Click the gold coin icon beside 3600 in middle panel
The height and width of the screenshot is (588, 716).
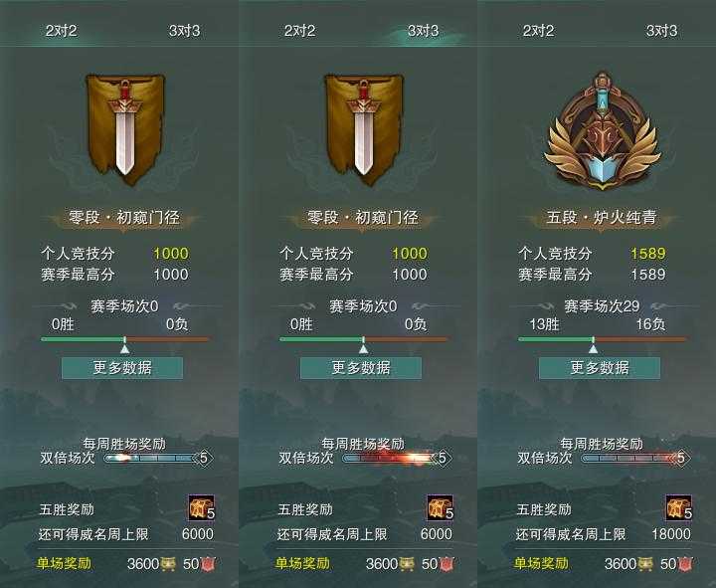(x=407, y=564)
